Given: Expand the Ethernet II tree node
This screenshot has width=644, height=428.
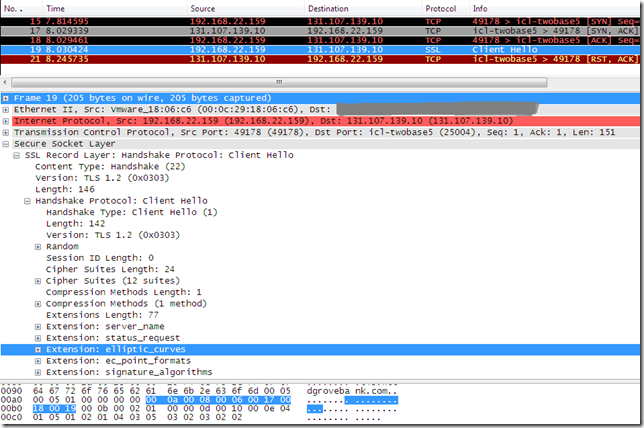Looking at the screenshot, I should (6, 110).
